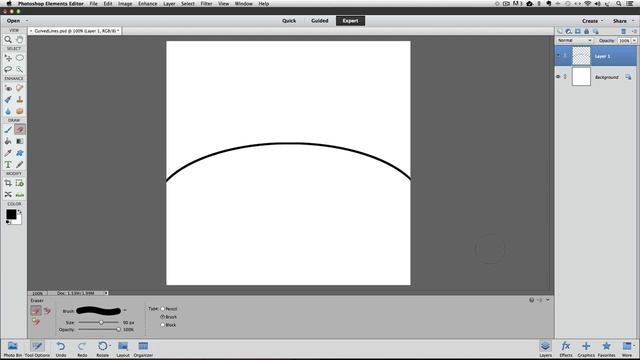Open the Normal blend mode dropdown
This screenshot has height=360, width=640.
(x=574, y=40)
